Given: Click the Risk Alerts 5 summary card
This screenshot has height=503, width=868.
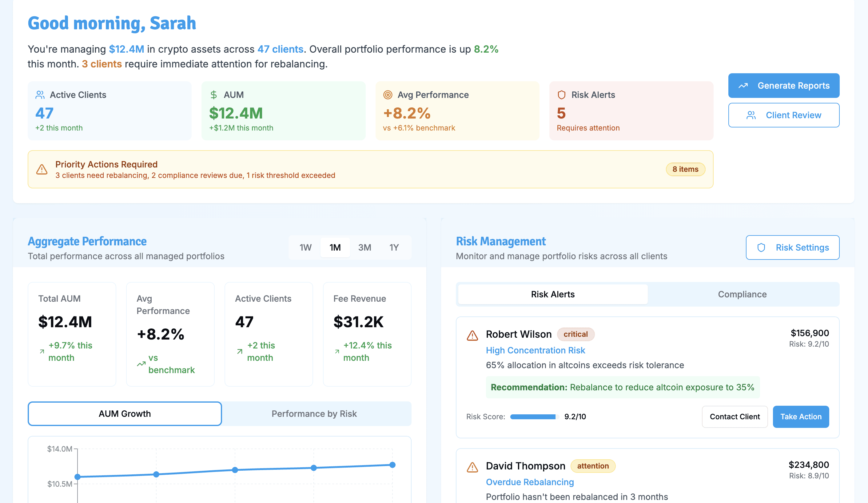Looking at the screenshot, I should coord(631,111).
